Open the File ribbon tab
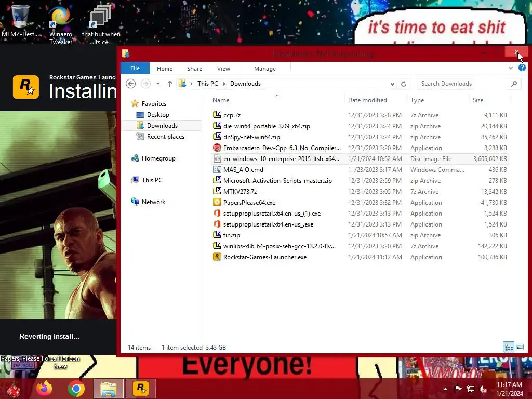Image resolution: width=532 pixels, height=399 pixels. (135, 68)
